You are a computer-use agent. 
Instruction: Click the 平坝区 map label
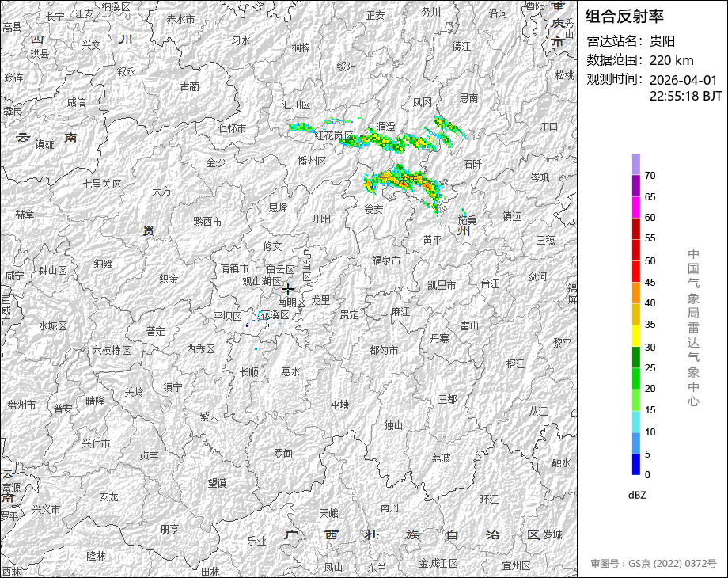tap(228, 317)
